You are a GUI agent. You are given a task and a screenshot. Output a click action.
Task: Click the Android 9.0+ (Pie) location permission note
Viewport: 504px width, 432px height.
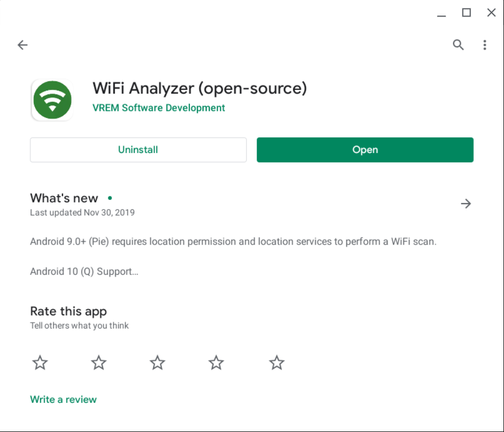tap(233, 242)
